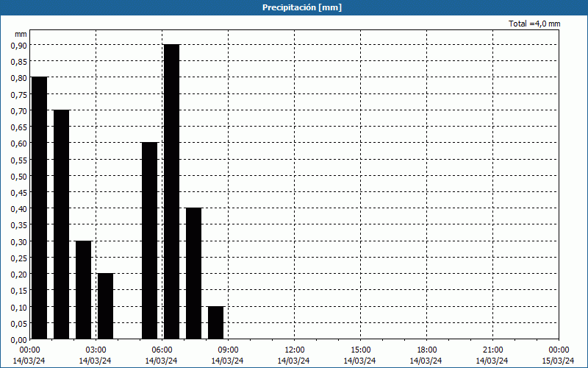Click the 0,70 mm bar at 01:00

pyautogui.click(x=62, y=224)
